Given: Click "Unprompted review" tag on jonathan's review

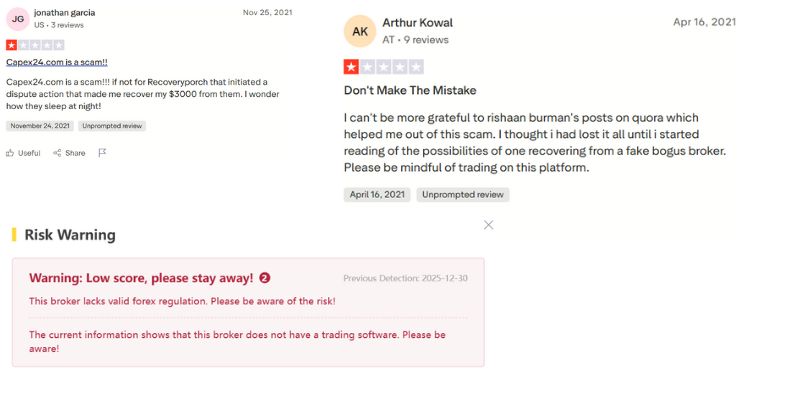Looking at the screenshot, I should (x=113, y=126).
